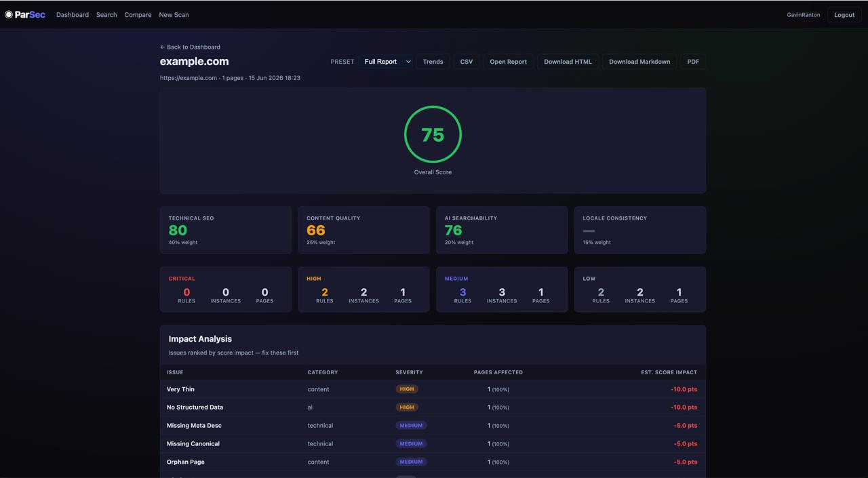868x478 pixels.
Task: Click the Open Report button
Action: pos(509,62)
